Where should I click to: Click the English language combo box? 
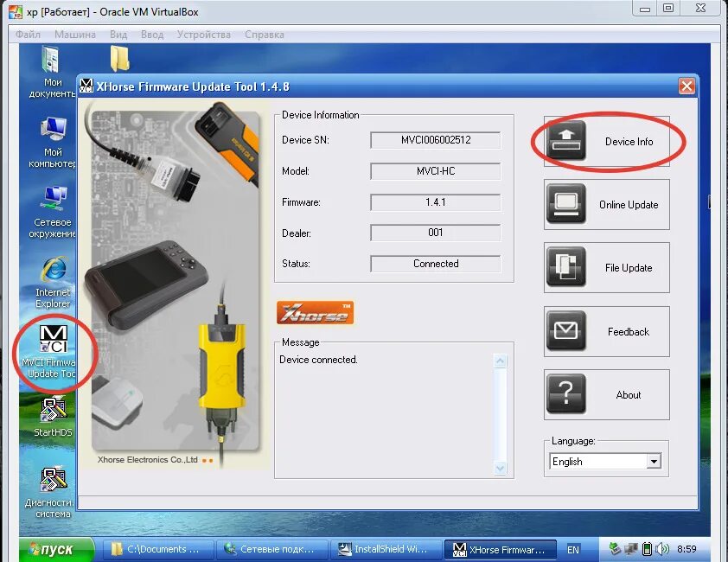(x=605, y=461)
